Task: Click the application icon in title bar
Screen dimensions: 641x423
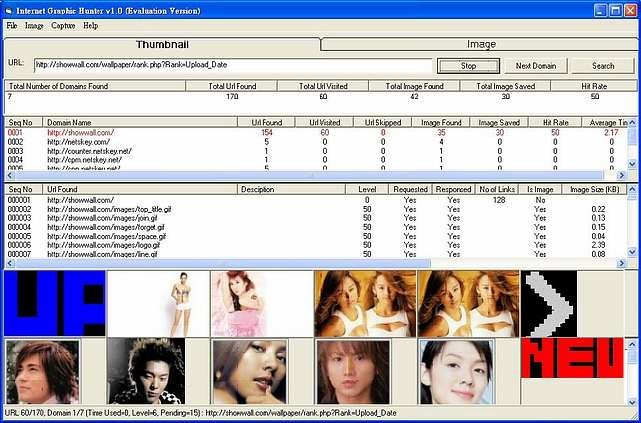Action: 9,11
